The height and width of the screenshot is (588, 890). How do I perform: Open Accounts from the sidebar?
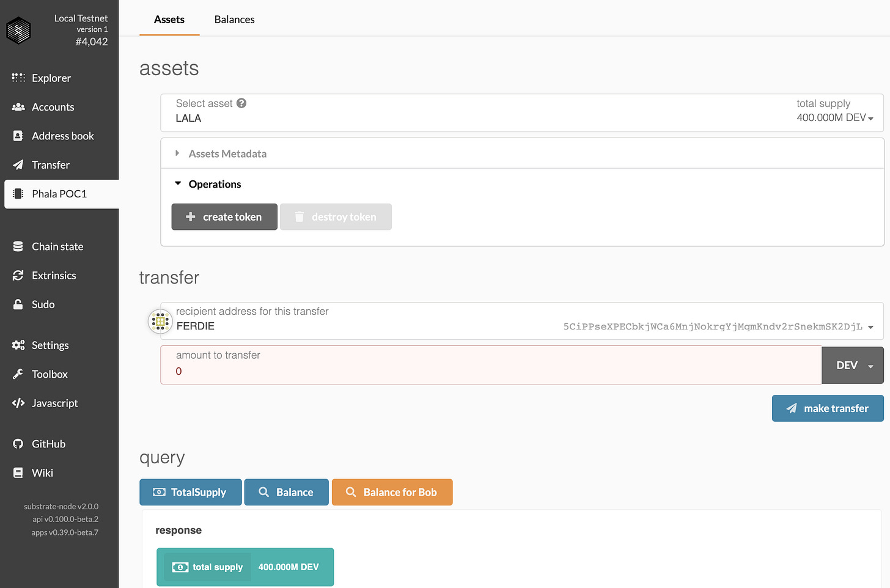click(59, 107)
